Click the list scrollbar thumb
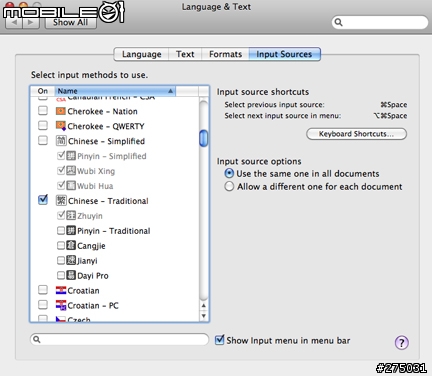 (204, 138)
